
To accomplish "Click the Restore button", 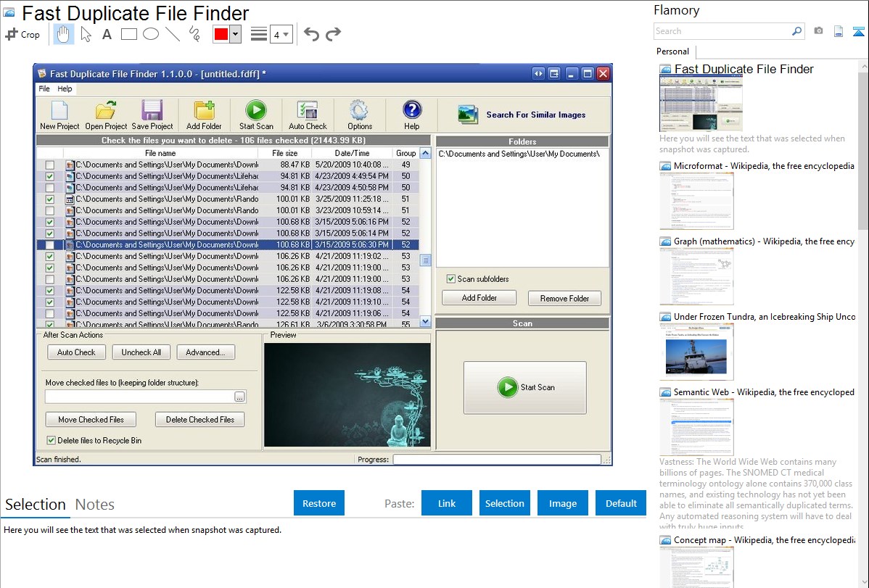I will click(319, 503).
